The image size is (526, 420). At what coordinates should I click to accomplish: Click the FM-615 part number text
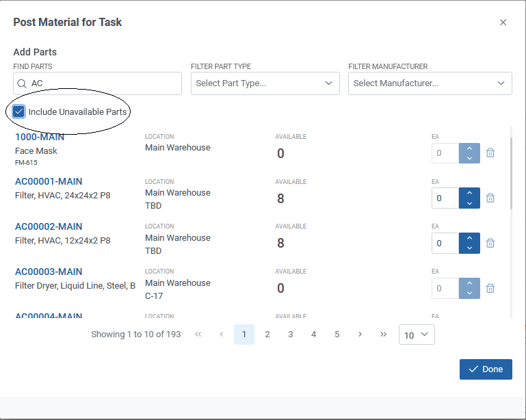26,163
